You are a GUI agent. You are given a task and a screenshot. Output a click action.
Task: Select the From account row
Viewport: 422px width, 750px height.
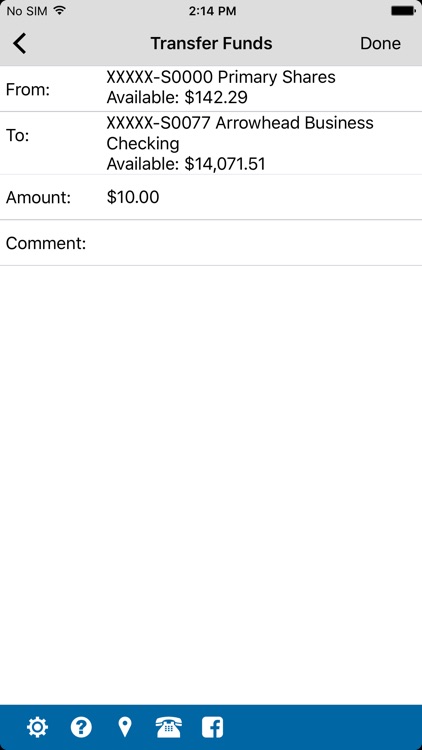point(211,88)
